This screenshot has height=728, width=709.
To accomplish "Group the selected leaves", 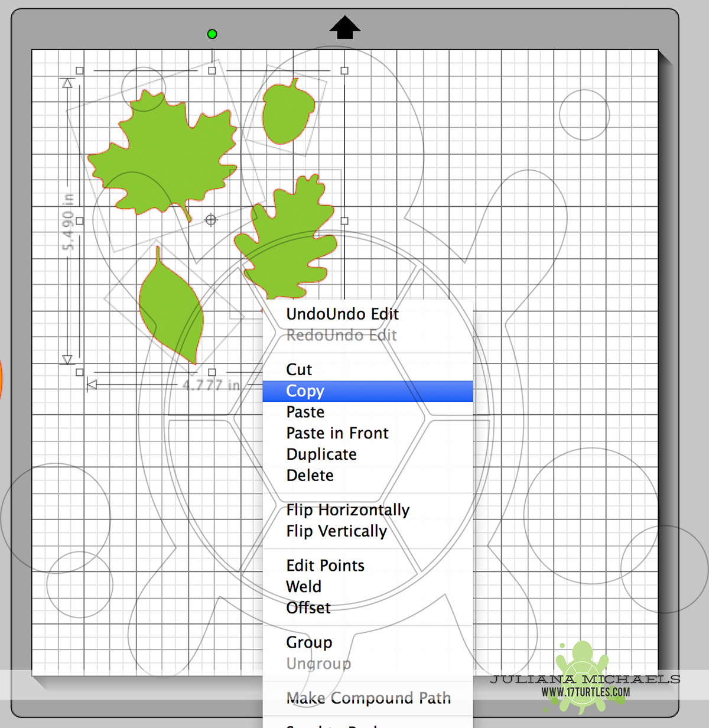I will (309, 642).
